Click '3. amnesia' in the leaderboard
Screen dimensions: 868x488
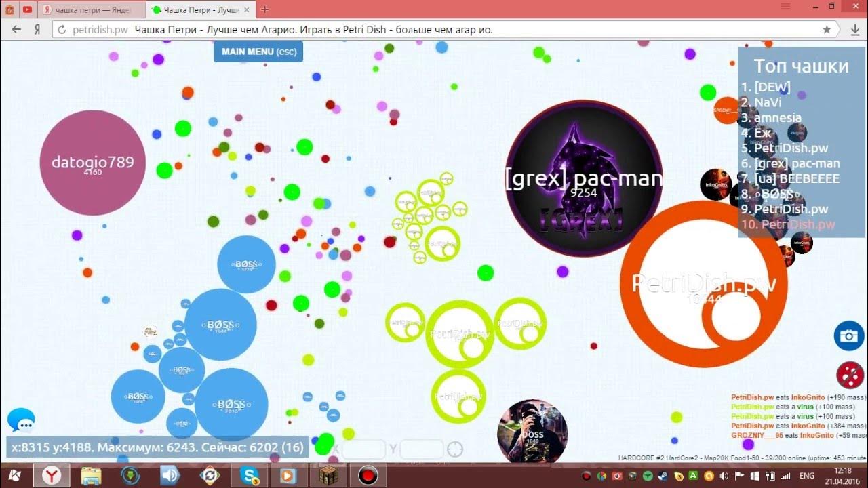771,118
